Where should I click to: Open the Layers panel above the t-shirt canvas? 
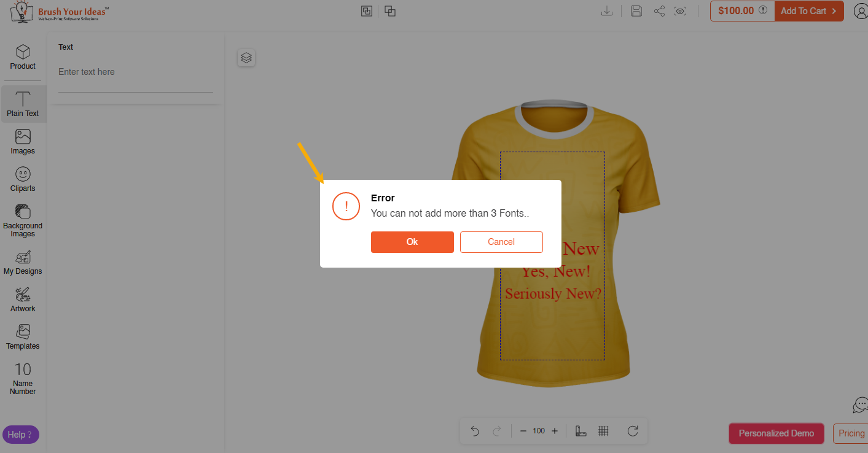click(x=246, y=58)
